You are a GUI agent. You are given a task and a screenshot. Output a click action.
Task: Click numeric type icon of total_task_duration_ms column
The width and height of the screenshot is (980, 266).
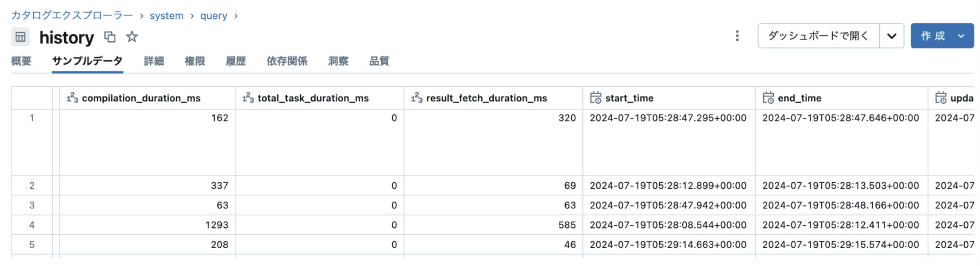click(248, 98)
